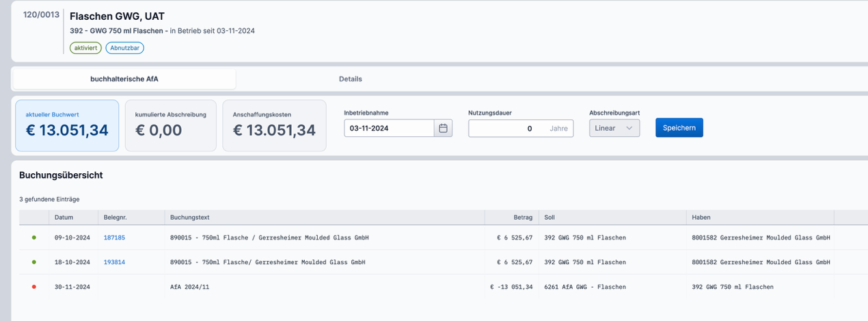
Task: Click the Inbetriebnahme date field
Action: [x=389, y=128]
